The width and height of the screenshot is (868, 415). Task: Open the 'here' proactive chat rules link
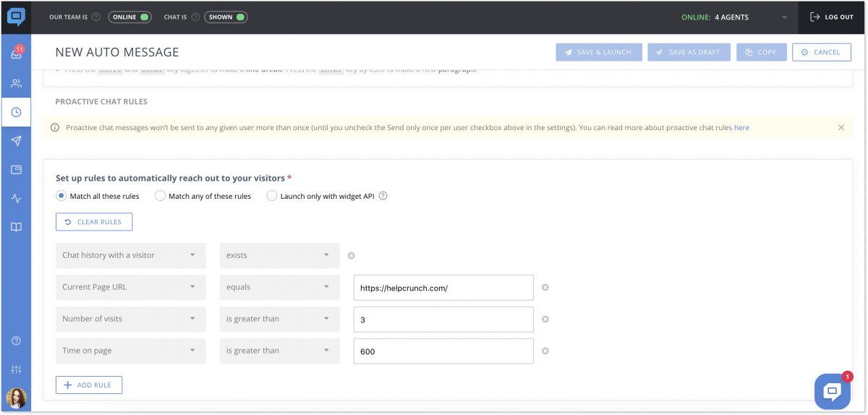coord(741,128)
